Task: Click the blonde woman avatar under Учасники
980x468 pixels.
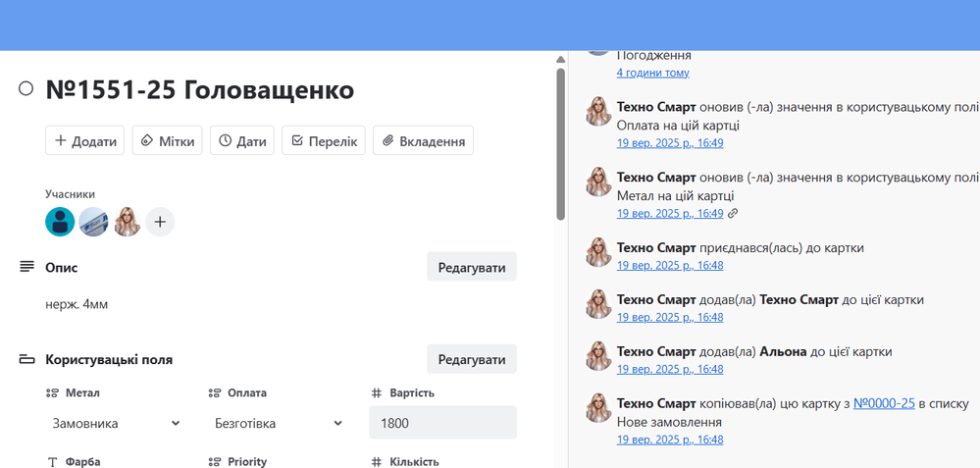Action: (127, 222)
